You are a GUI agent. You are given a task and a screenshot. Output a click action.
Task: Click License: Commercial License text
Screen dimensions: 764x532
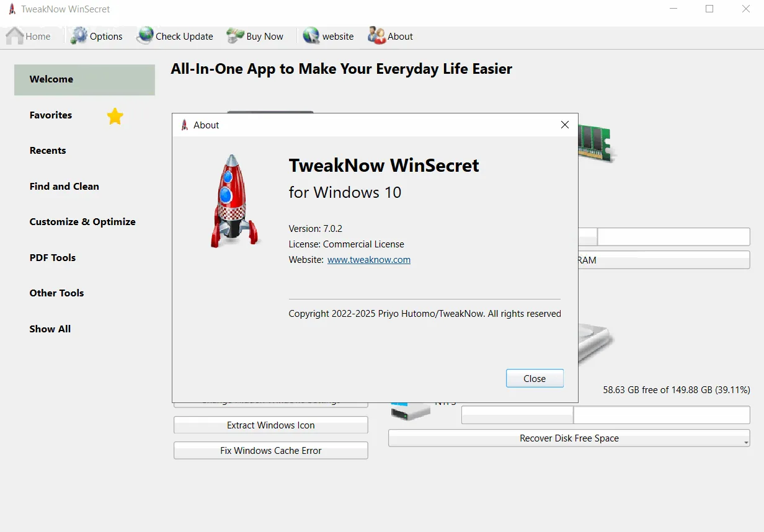[x=346, y=244]
